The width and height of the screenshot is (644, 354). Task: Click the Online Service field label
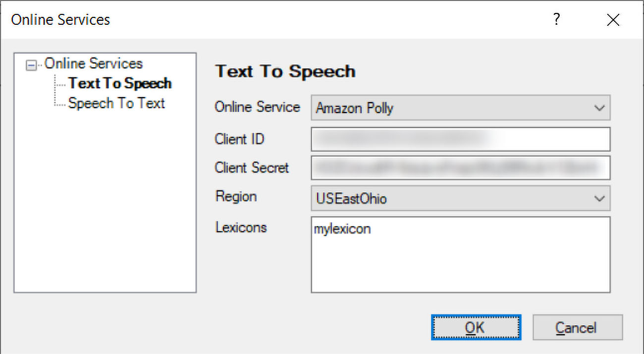(257, 108)
